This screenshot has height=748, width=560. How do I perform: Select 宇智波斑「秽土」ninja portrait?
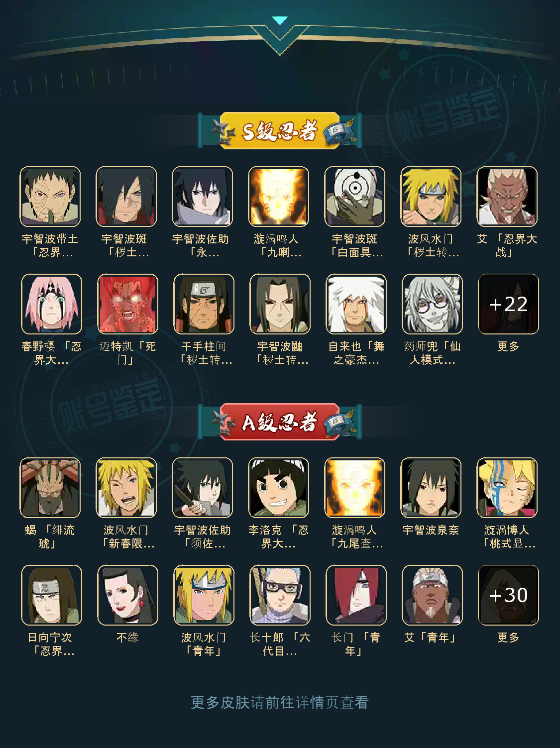coord(126,197)
